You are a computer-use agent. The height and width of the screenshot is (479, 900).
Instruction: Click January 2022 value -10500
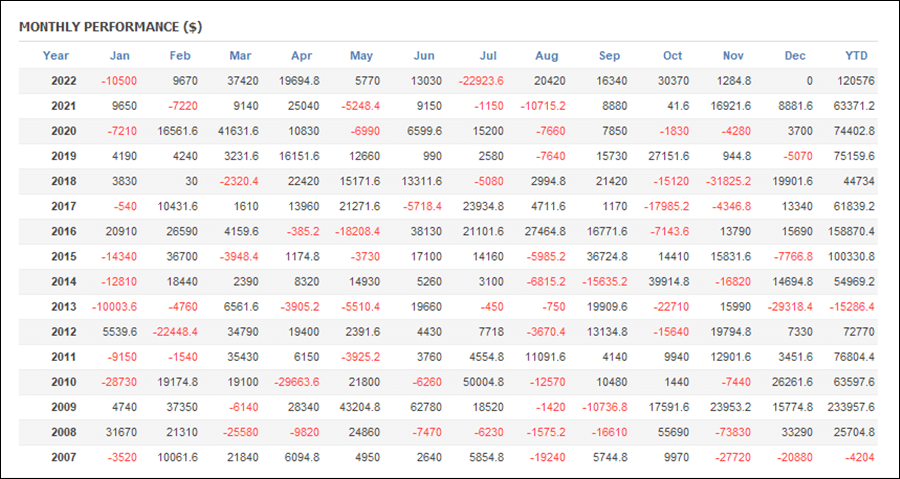(119, 81)
